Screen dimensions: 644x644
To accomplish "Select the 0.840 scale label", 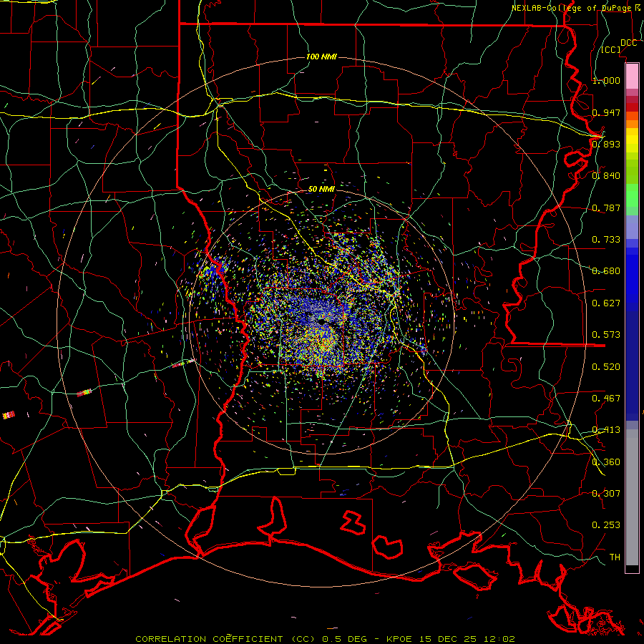I will (x=606, y=176).
